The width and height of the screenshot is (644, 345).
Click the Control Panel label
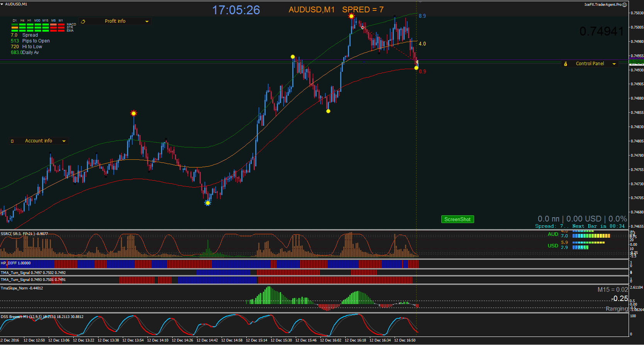point(590,64)
